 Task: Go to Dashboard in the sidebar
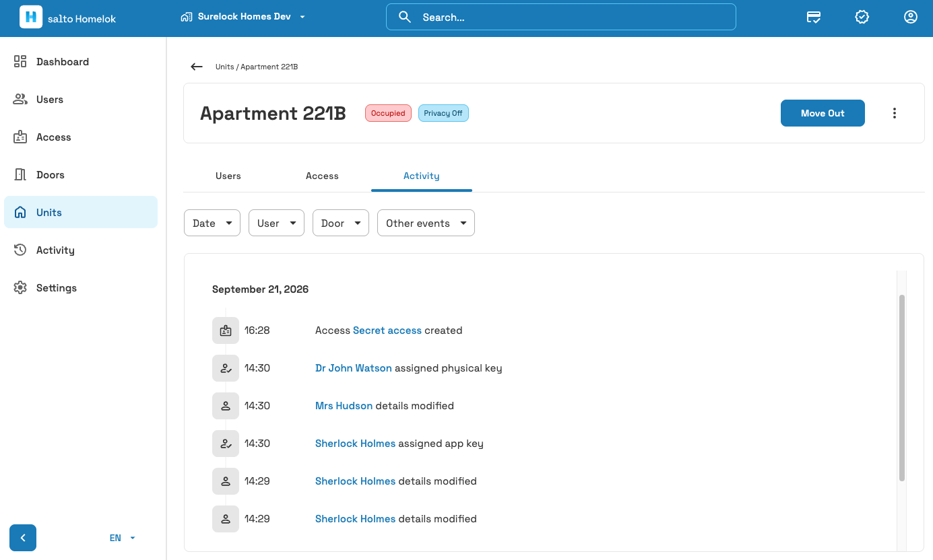(81, 62)
